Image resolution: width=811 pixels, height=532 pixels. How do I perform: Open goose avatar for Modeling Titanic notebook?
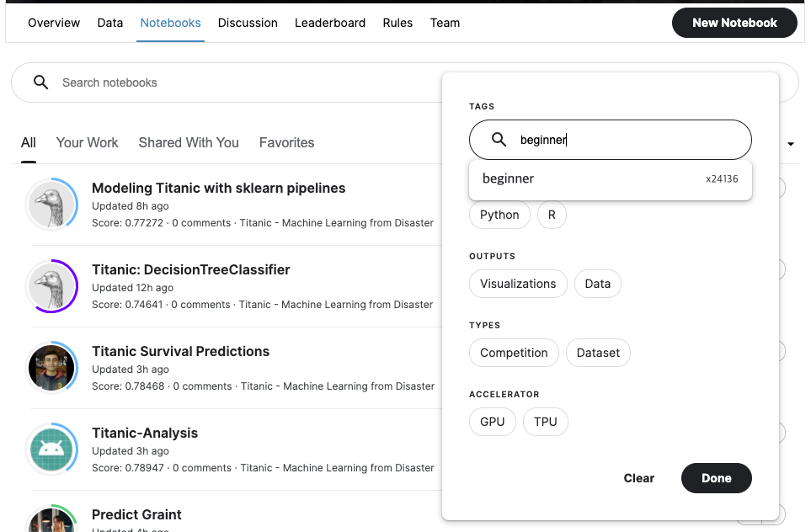51,205
